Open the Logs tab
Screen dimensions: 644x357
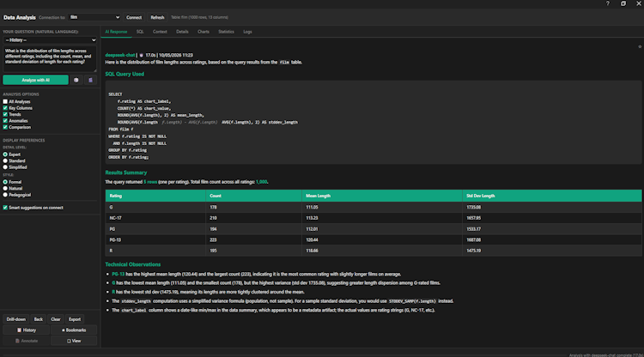(247, 32)
